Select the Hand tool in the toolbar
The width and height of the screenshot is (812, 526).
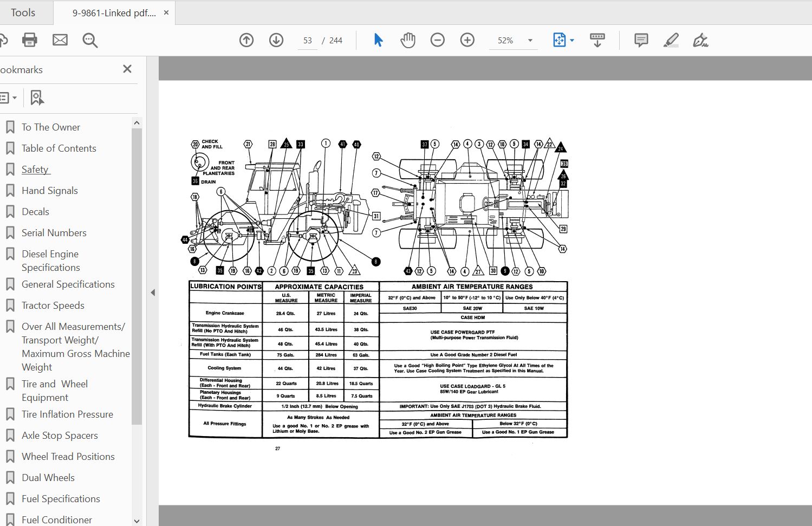click(x=407, y=40)
